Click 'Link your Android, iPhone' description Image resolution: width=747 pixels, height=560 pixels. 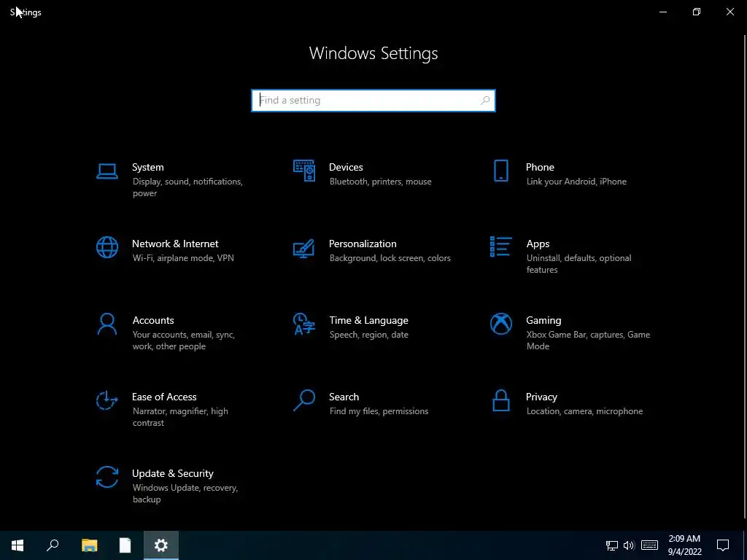(576, 182)
